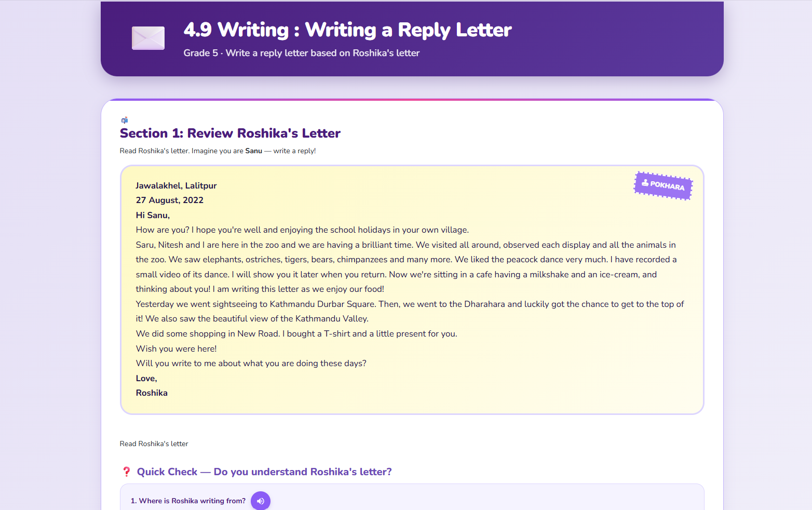Click the 'Quick Check' heading
The width and height of the screenshot is (812, 510).
tap(264, 472)
